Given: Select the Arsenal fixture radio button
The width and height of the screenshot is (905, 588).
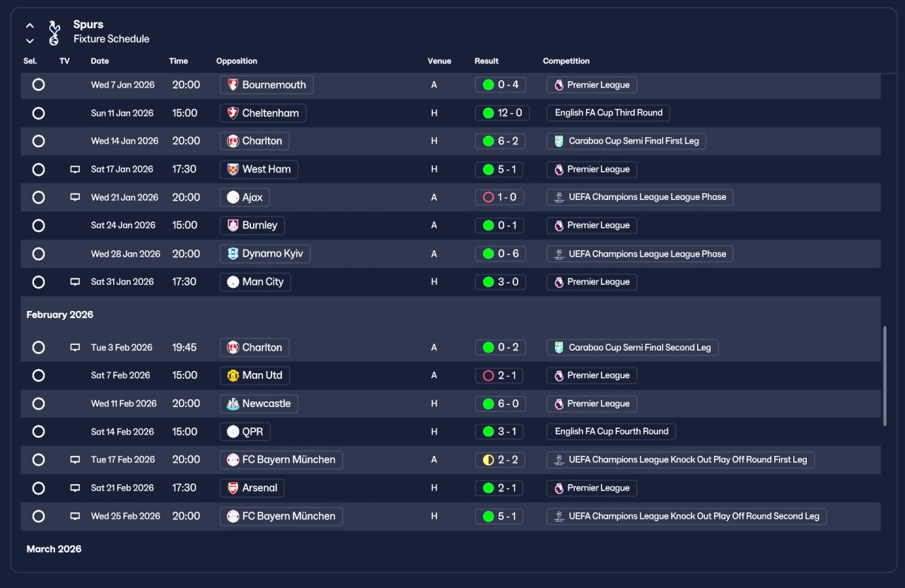Looking at the screenshot, I should tap(38, 488).
